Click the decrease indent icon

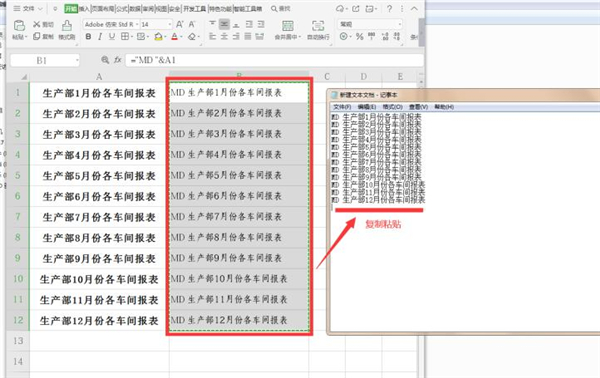click(249, 24)
